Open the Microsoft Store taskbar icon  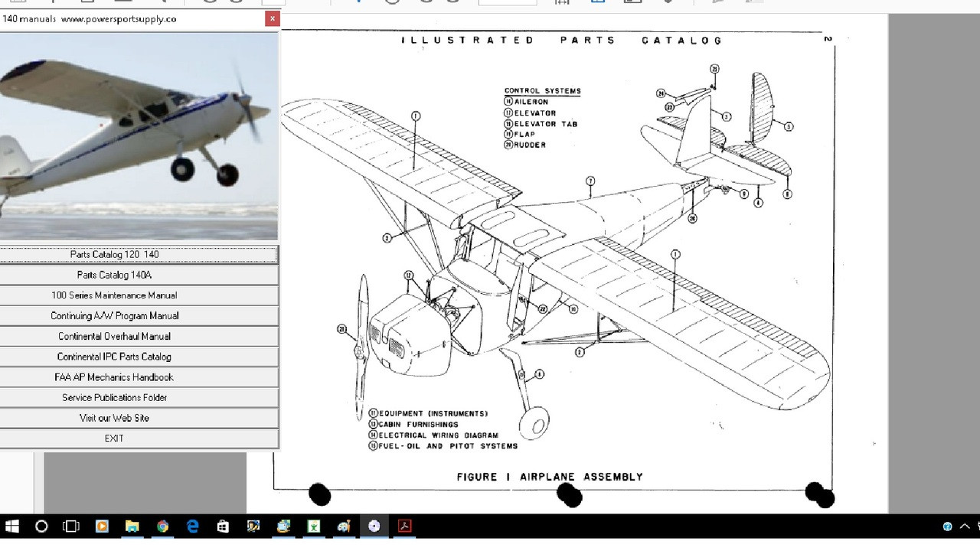[x=223, y=527]
